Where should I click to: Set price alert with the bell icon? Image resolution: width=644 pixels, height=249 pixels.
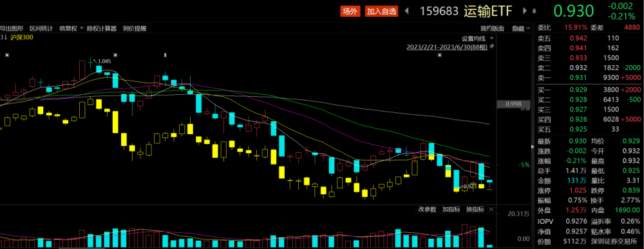[x=535, y=11]
